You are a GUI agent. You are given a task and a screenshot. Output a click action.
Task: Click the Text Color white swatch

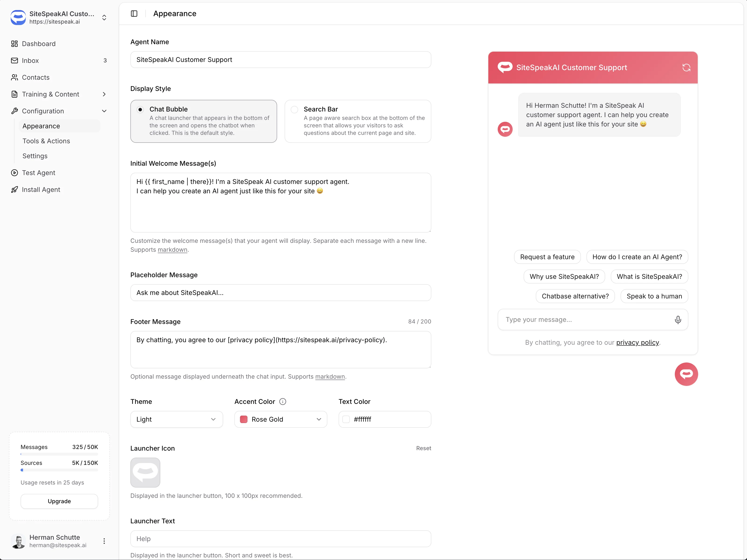(x=346, y=419)
